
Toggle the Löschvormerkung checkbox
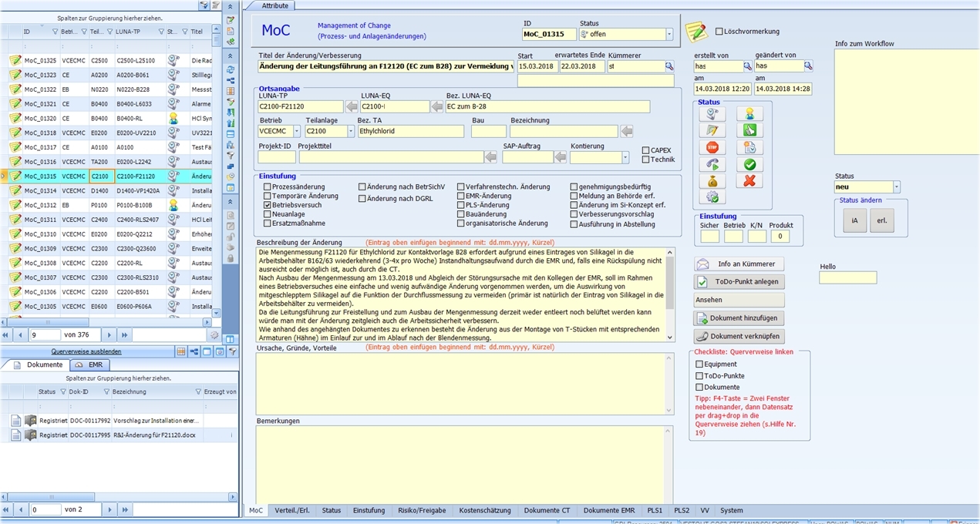719,32
